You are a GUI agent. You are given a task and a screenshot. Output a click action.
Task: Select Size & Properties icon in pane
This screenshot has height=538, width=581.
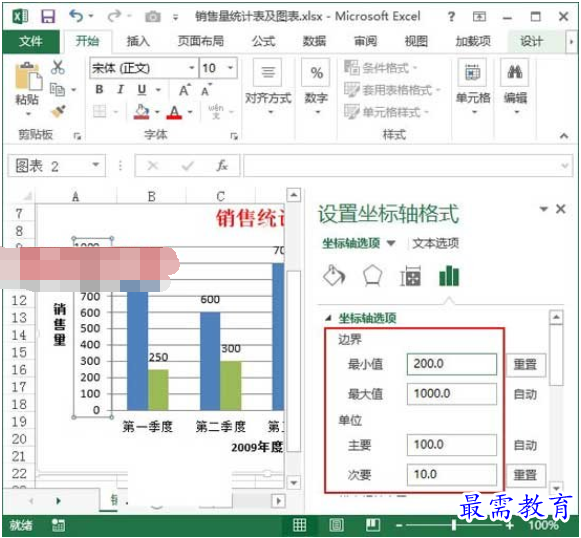(410, 276)
